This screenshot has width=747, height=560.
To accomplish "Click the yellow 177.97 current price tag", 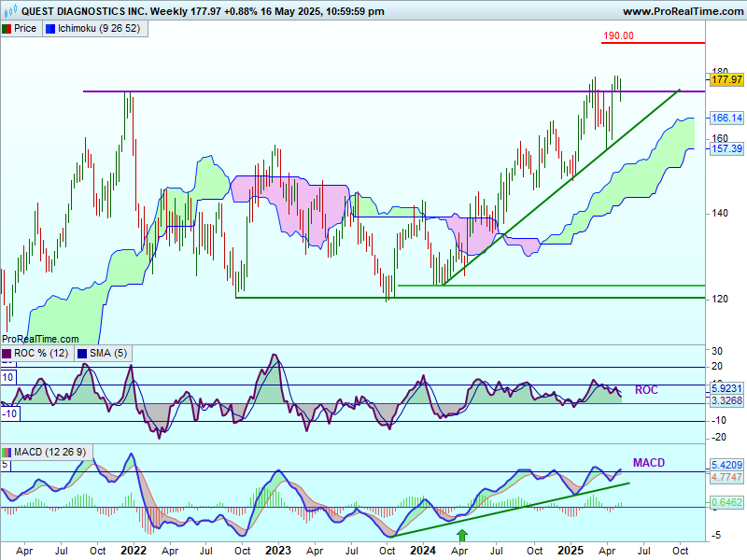I will point(726,80).
